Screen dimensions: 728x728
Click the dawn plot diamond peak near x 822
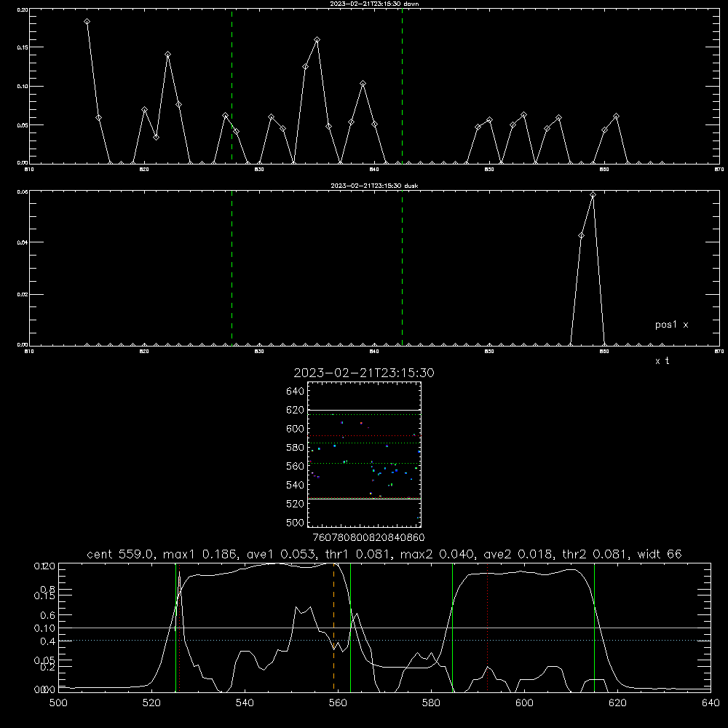coord(167,55)
